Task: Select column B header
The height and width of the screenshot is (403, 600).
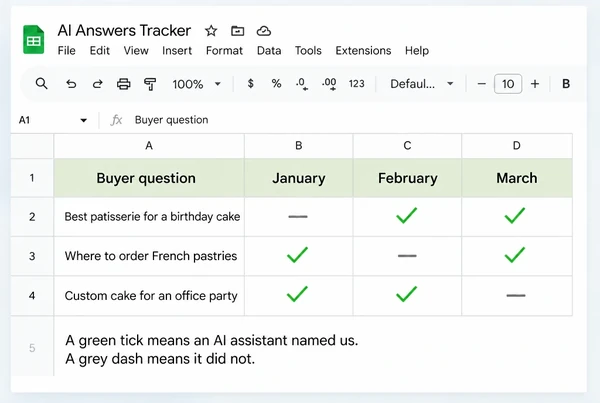Action: click(298, 146)
